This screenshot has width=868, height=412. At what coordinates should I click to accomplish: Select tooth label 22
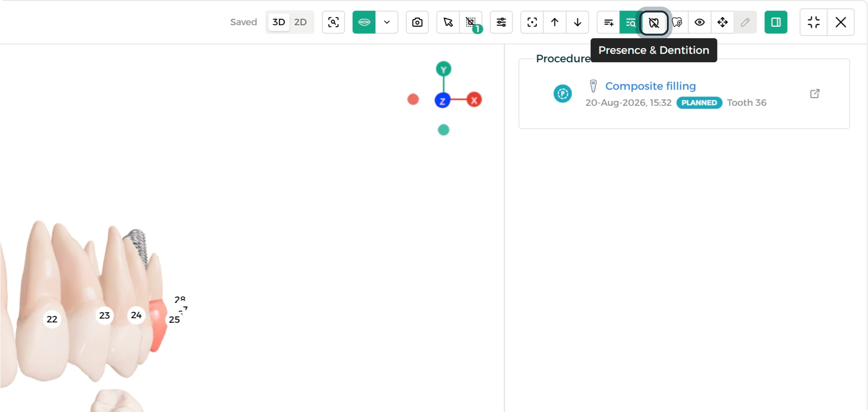coord(52,319)
